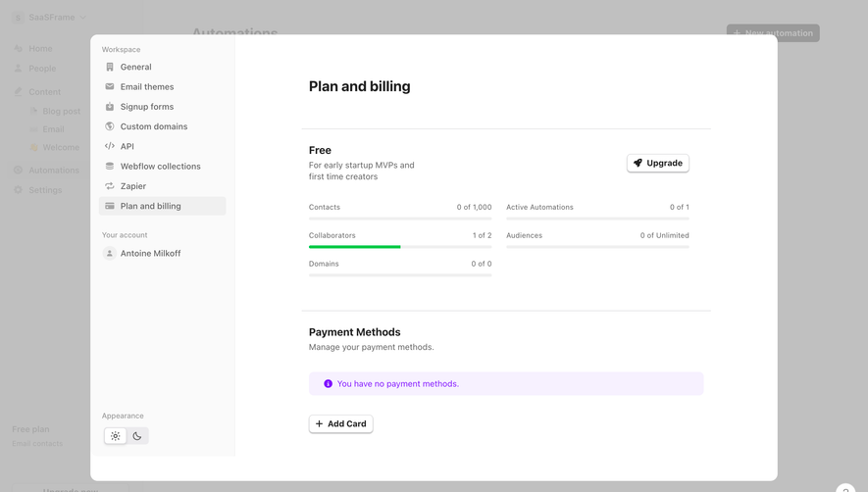Click the Plan and billing card icon
The height and width of the screenshot is (492, 868).
(110, 206)
